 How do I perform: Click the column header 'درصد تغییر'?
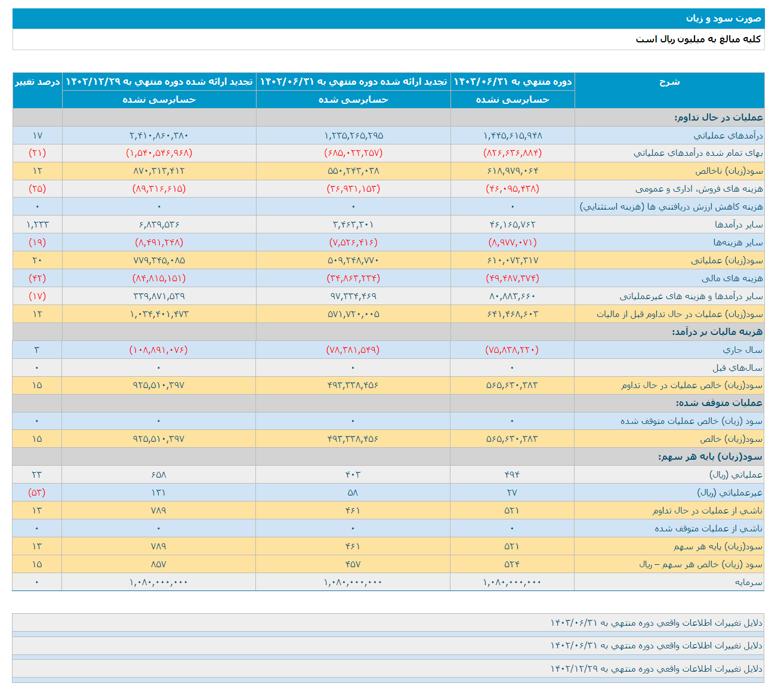click(x=38, y=82)
